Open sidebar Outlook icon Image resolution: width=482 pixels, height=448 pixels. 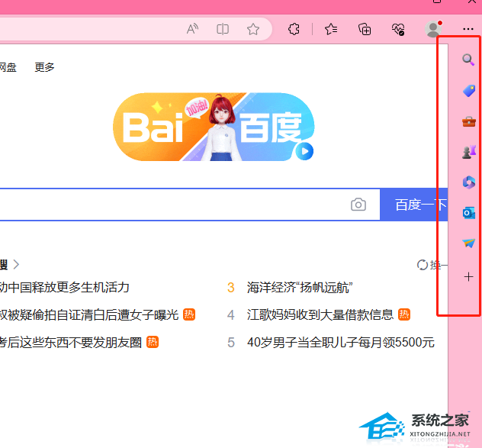point(469,213)
